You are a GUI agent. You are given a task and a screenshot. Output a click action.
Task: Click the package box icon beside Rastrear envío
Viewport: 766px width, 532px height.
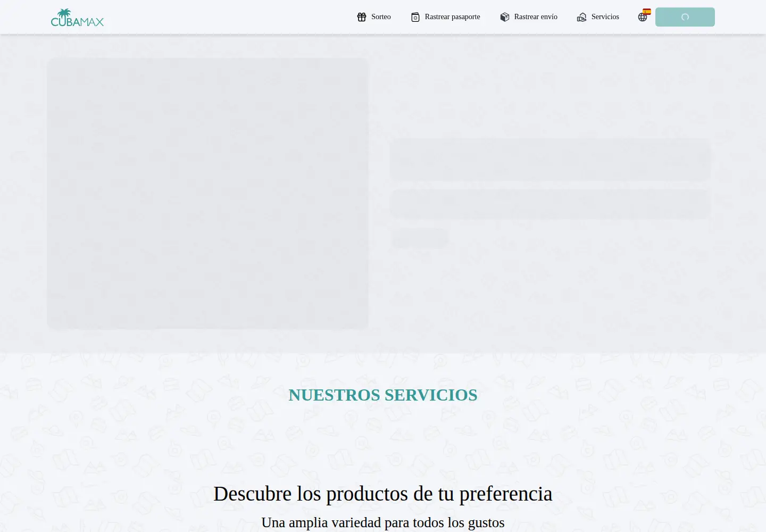(505, 17)
